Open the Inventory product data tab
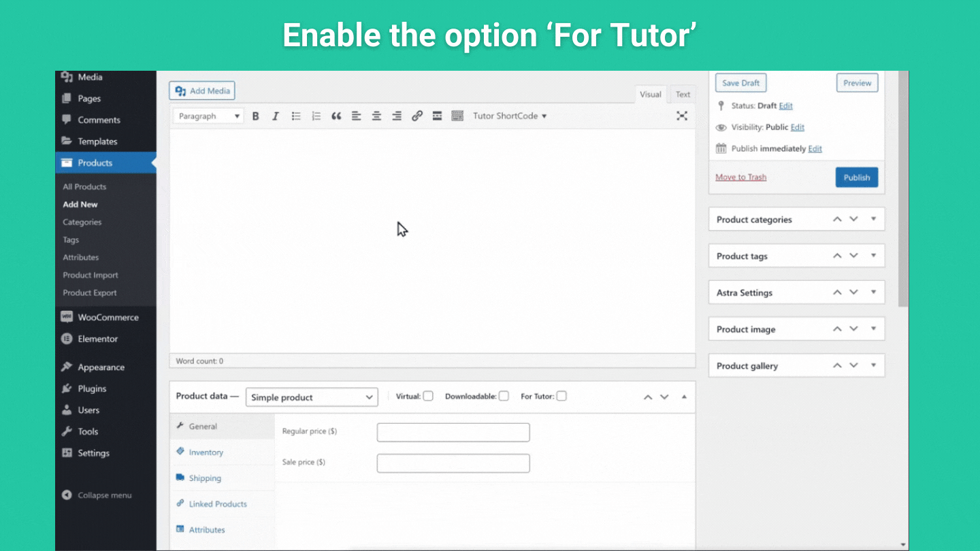The height and width of the screenshot is (551, 980). click(x=206, y=452)
